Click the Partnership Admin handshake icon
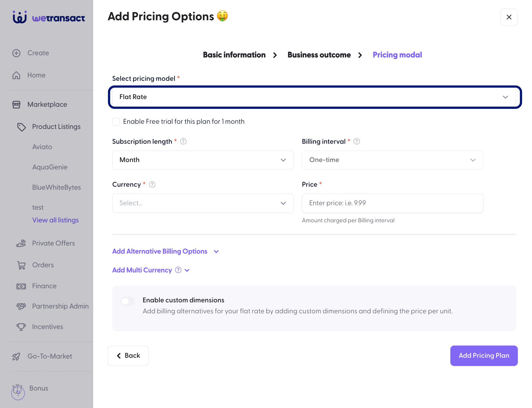The width and height of the screenshot is (532, 408). click(x=21, y=306)
